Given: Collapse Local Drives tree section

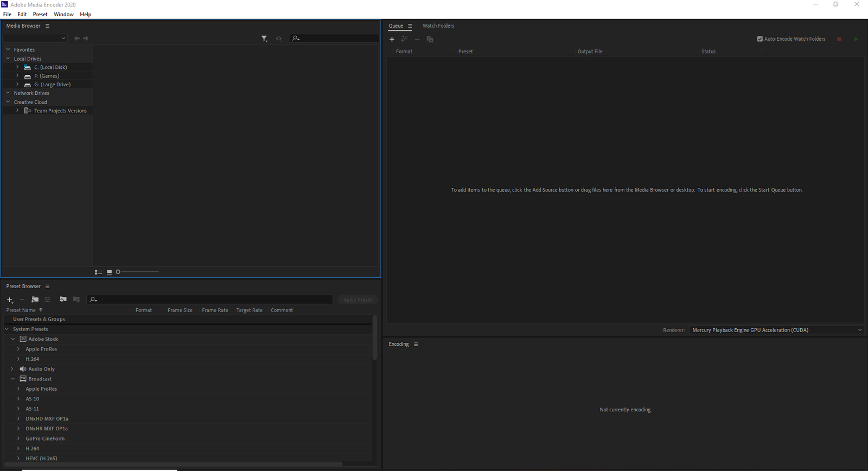Looking at the screenshot, I should pos(8,59).
